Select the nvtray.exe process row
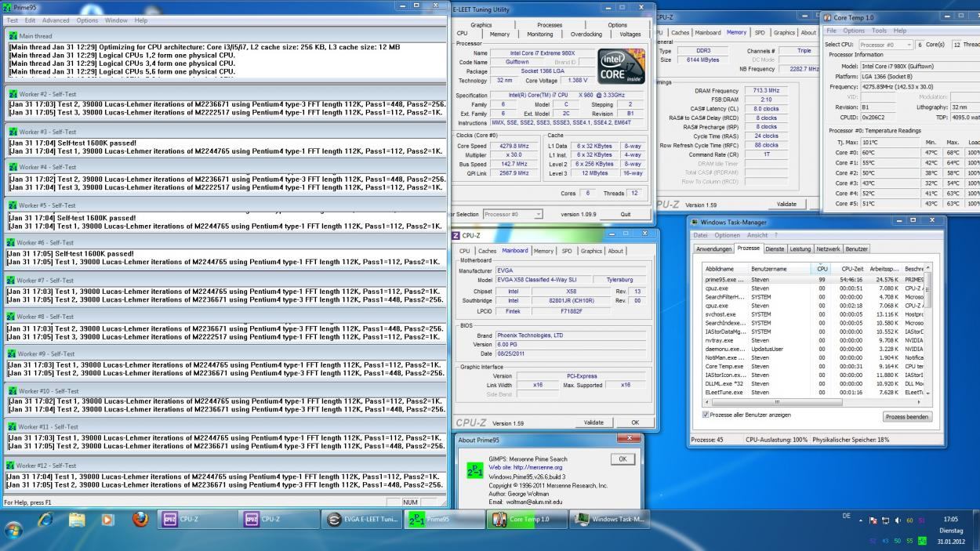This screenshot has width=980, height=551. [814, 340]
